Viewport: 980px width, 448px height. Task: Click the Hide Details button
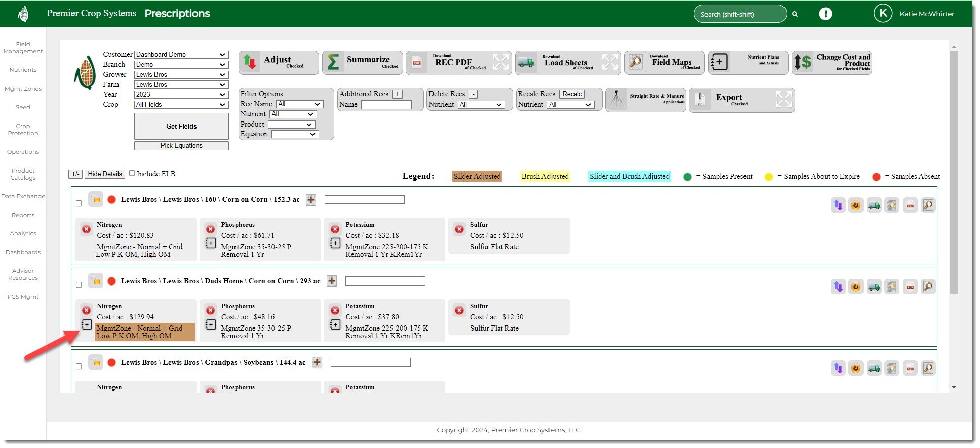104,174
